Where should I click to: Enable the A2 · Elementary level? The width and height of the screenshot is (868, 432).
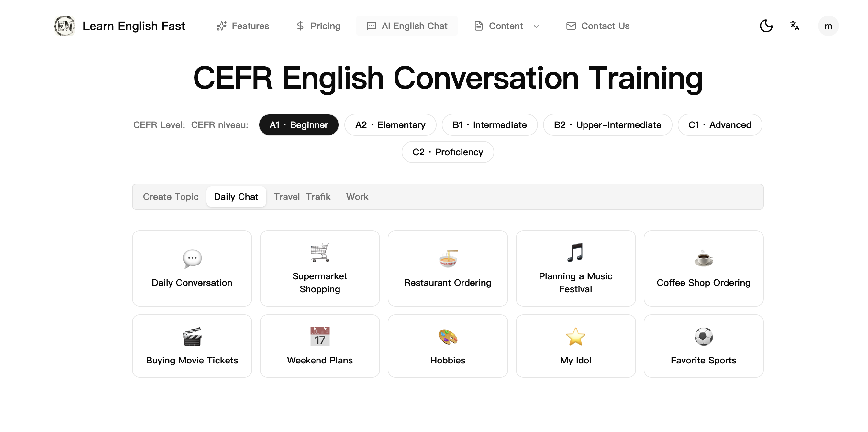click(x=390, y=124)
